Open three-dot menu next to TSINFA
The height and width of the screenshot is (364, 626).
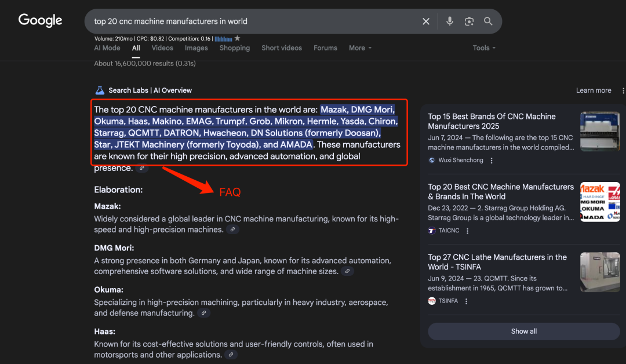(x=467, y=301)
